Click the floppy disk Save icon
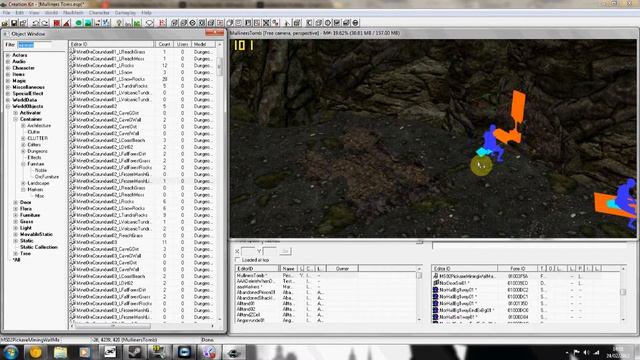 [x=14, y=23]
